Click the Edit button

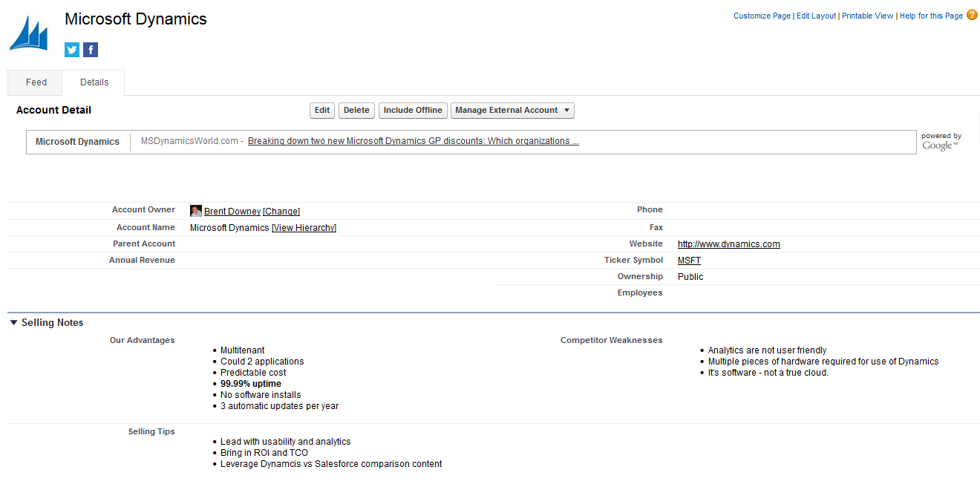pos(321,110)
